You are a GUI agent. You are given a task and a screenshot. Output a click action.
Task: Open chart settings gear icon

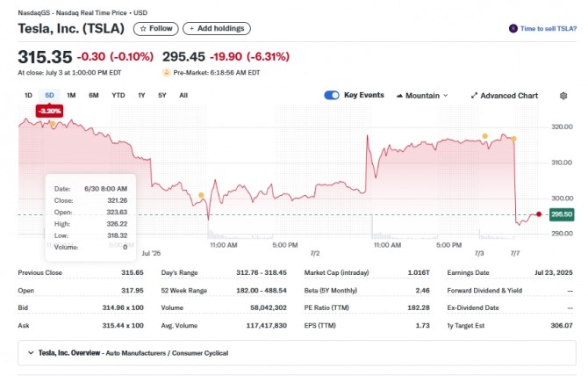(x=563, y=95)
